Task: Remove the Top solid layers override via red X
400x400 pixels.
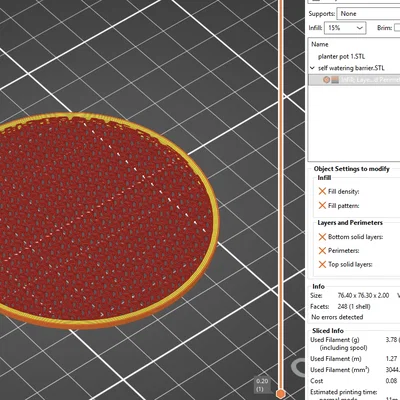Action: [x=322, y=264]
